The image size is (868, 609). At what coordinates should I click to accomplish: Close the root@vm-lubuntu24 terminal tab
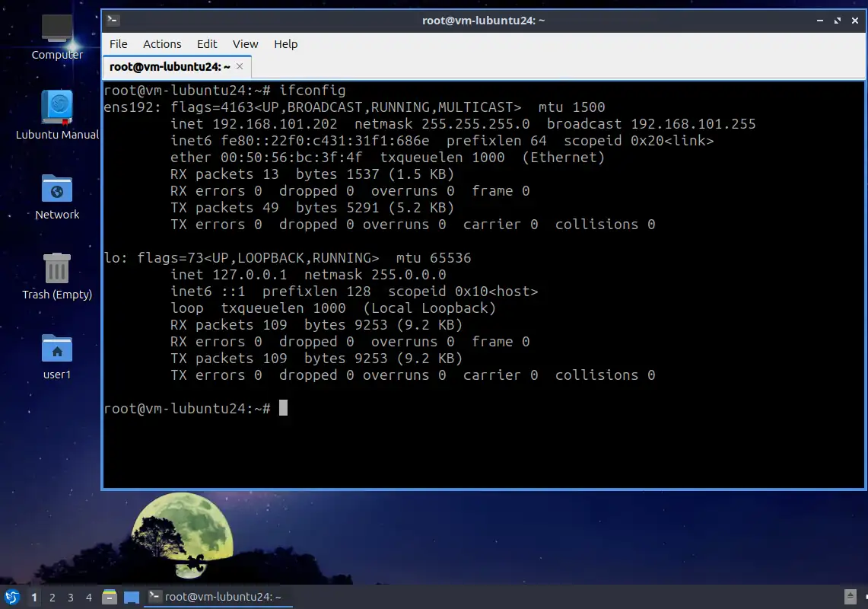[240, 66]
